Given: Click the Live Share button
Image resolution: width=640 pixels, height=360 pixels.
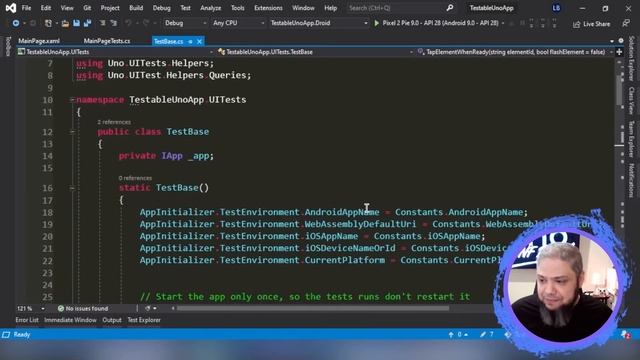Looking at the screenshot, I should tap(591, 24).
